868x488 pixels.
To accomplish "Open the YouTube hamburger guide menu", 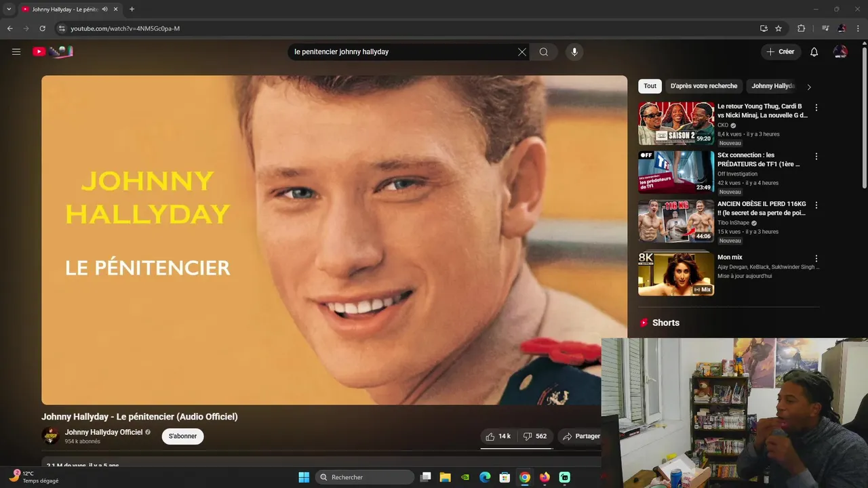I will (x=16, y=52).
